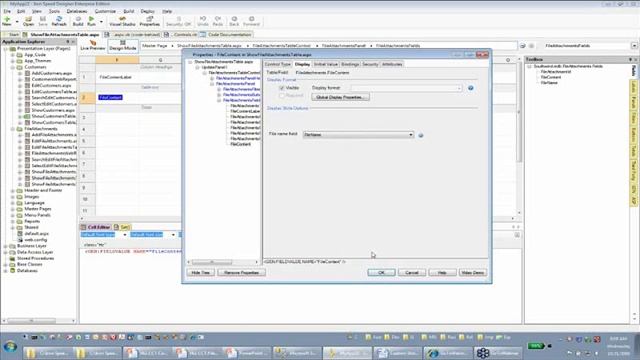Image resolution: width=640 pixels, height=360 pixels.
Task: Click the Remove Properties button
Action: coord(241,272)
